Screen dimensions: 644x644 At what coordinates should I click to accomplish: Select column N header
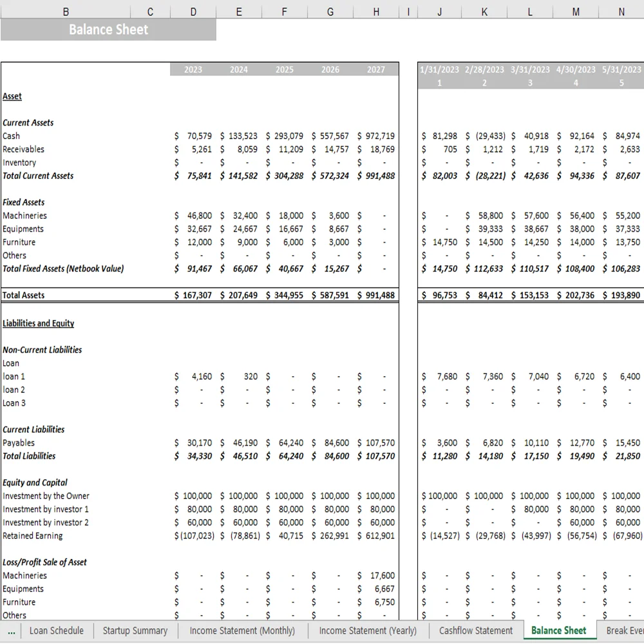[x=621, y=11]
